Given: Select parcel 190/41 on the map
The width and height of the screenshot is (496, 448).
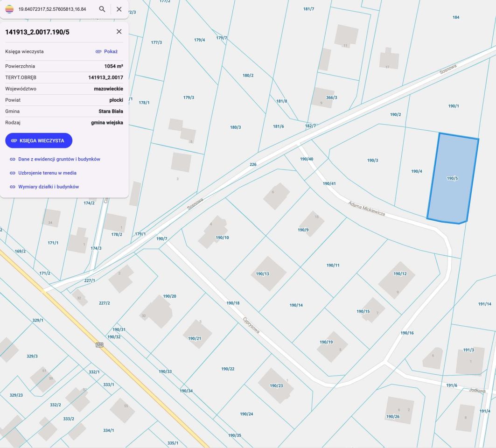Looking at the screenshot, I should 329,183.
